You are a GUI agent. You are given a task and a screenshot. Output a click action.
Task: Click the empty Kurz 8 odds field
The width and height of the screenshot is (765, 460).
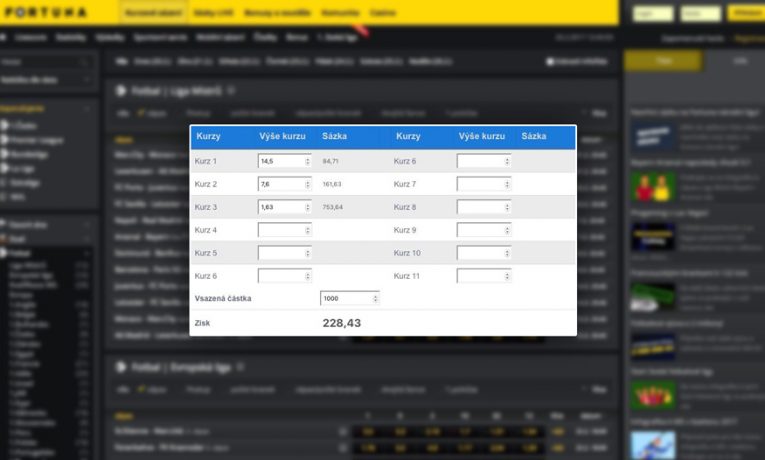[482, 207]
